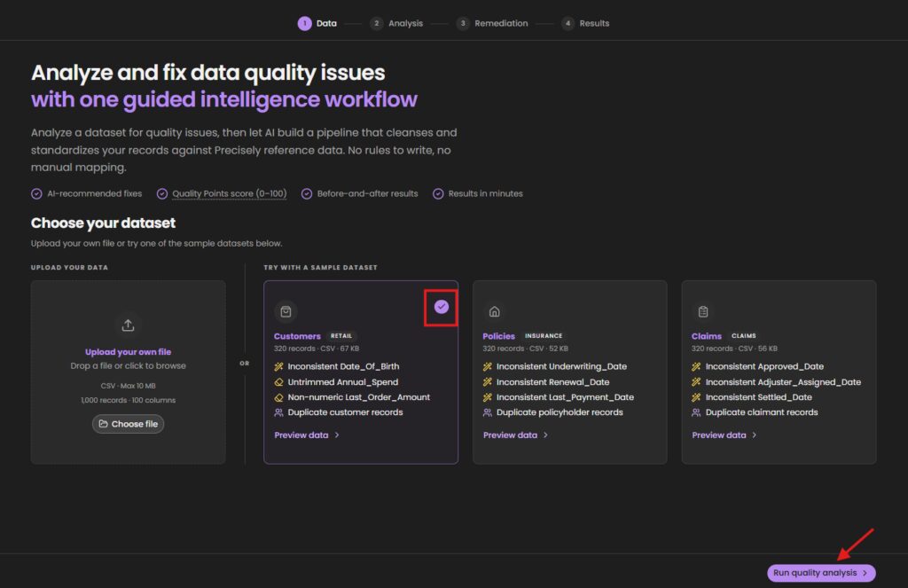
Task: Click text '320 records · CSV · 52 KB'
Action: 525,349
